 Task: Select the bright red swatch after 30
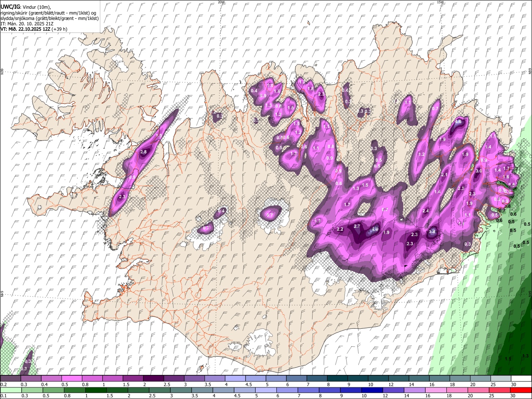(521, 390)
